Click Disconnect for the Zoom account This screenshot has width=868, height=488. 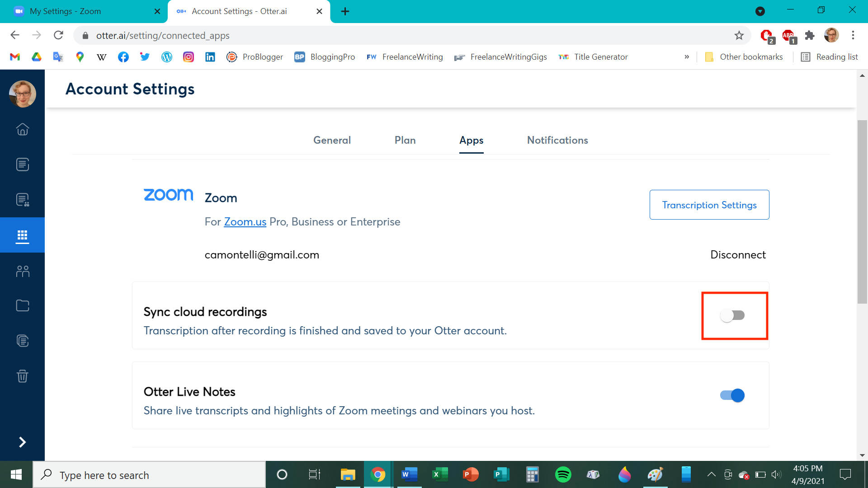click(x=738, y=255)
